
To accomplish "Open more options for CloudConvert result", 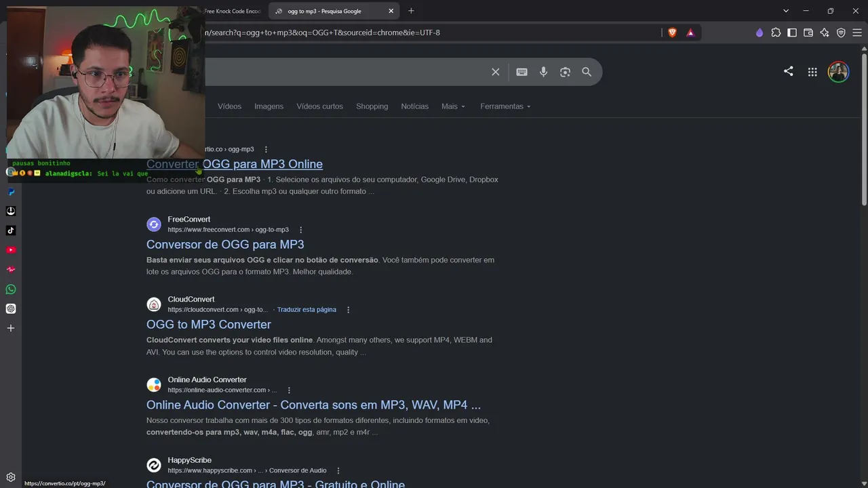I will [349, 310].
